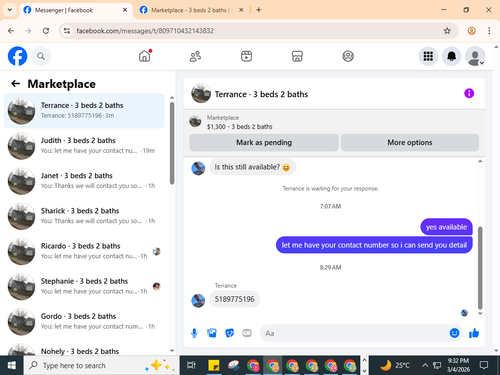Click the Windows taskbar search box
The width and height of the screenshot is (500, 375).
coord(101,365)
